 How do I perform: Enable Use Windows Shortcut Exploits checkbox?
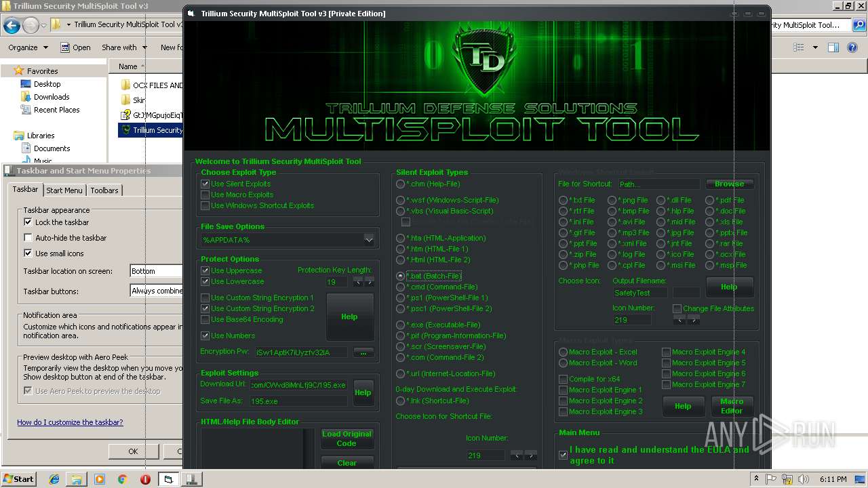pyautogui.click(x=205, y=205)
